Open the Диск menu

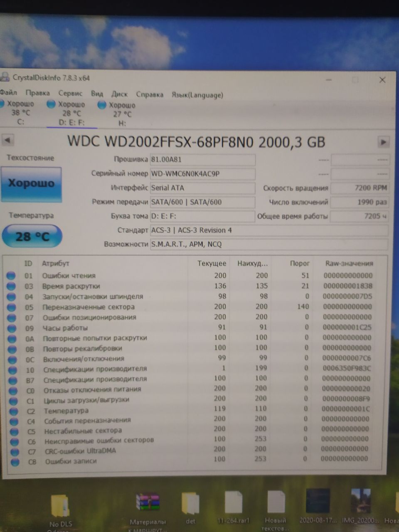(119, 94)
